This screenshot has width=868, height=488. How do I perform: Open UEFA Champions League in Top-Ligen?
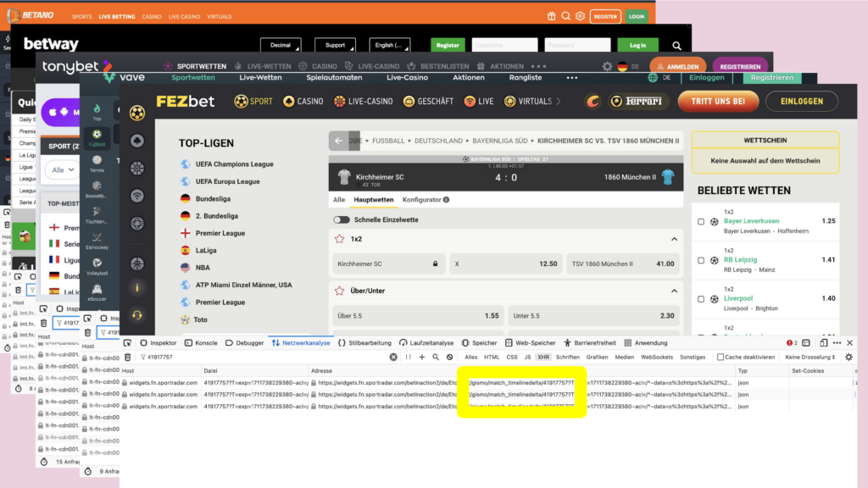tap(234, 164)
